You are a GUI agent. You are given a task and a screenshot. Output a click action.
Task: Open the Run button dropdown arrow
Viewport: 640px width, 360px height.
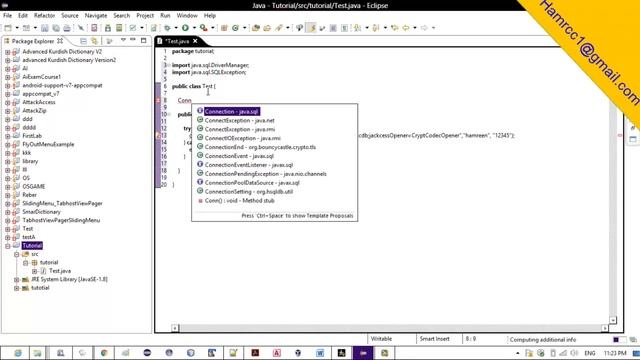click(194, 28)
